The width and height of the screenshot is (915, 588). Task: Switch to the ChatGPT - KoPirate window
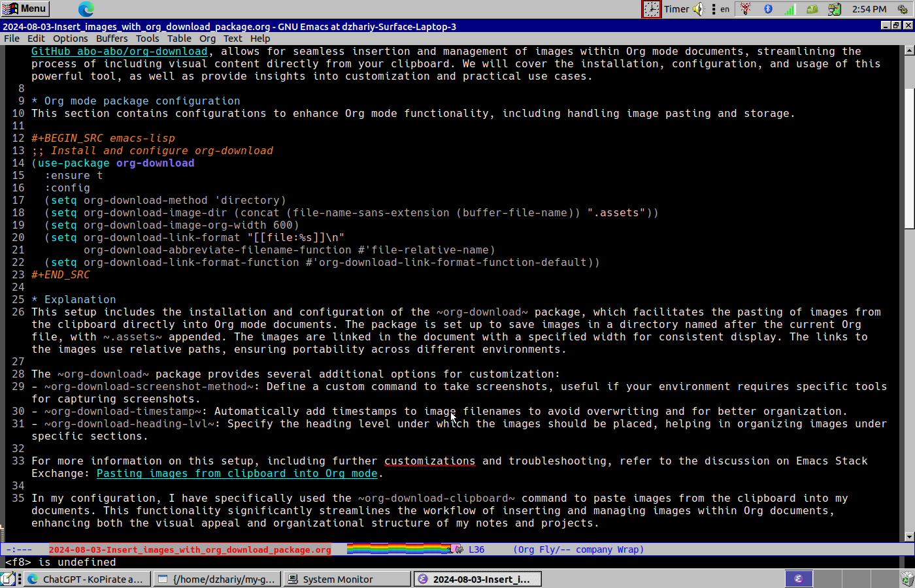point(86,579)
